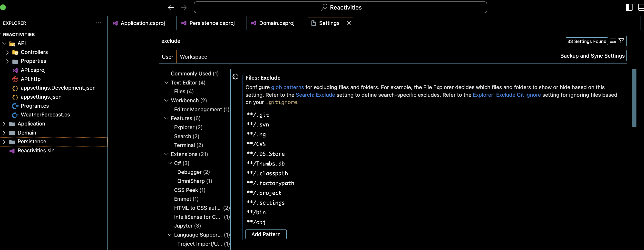
Task: Collapse the Extensions settings group
Action: pyautogui.click(x=166, y=154)
